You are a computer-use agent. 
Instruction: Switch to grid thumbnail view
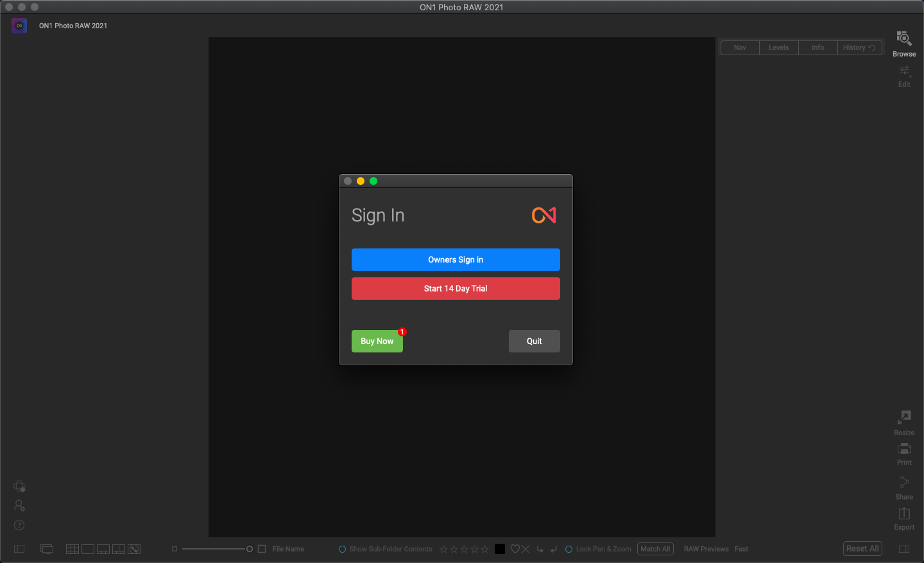tap(73, 549)
